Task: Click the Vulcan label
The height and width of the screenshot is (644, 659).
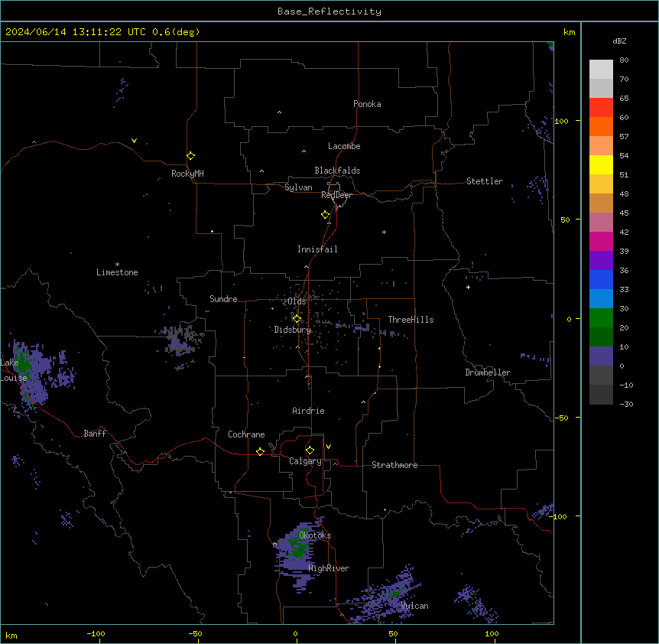Action: (414, 606)
